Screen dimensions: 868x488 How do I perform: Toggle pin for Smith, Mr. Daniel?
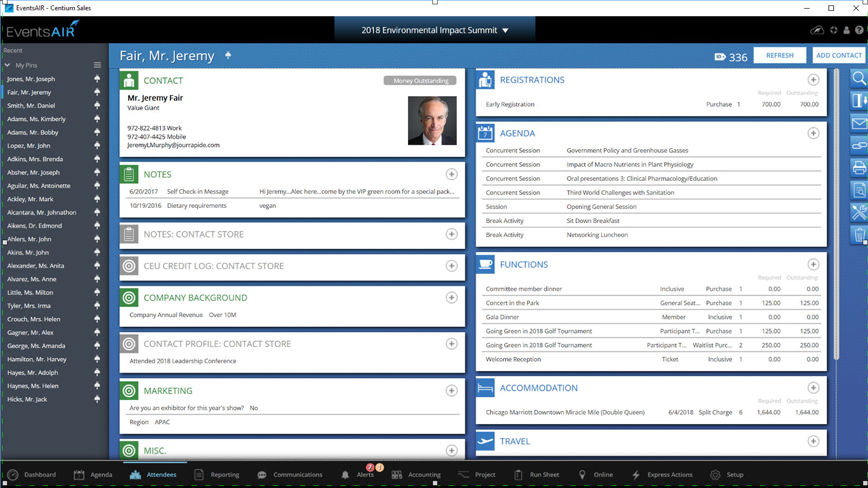click(x=97, y=105)
